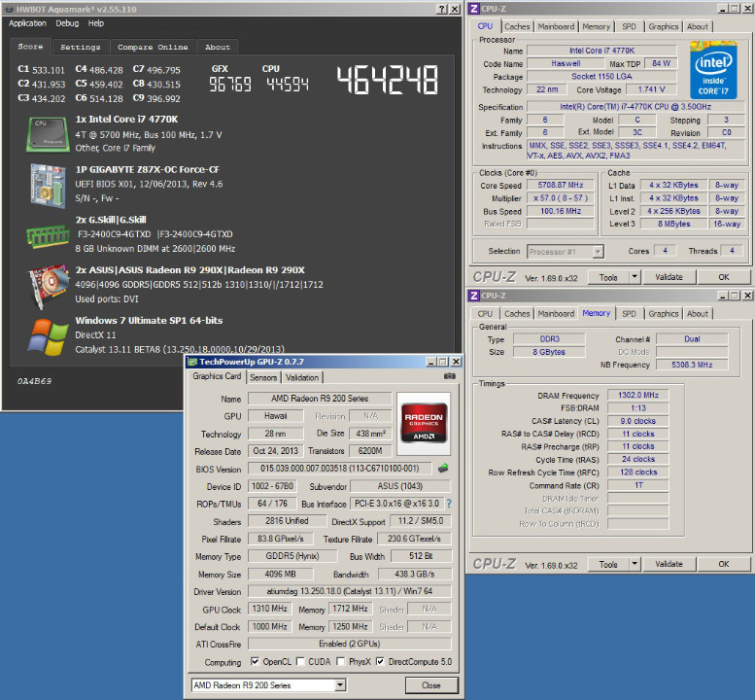
Task: Click OK button in lower CPU-Z window
Action: 724,564
